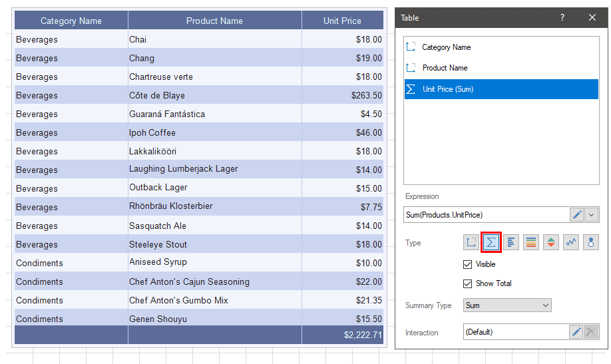Edit the Interaction with pencil icon
The width and height of the screenshot is (611, 364).
click(577, 332)
